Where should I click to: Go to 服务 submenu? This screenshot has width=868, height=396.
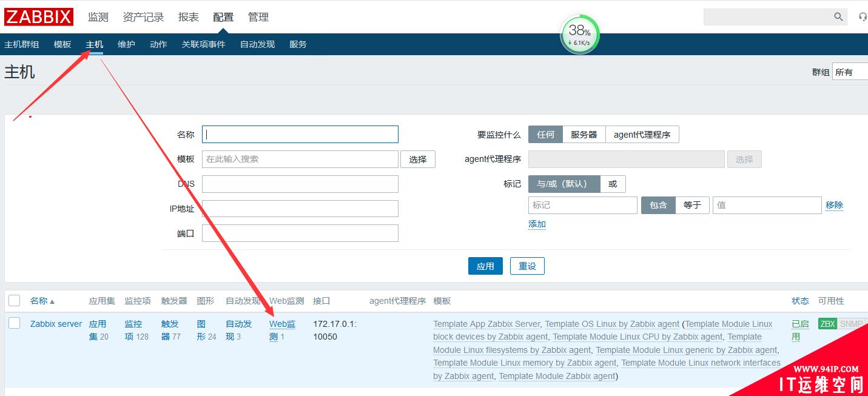pyautogui.click(x=298, y=44)
